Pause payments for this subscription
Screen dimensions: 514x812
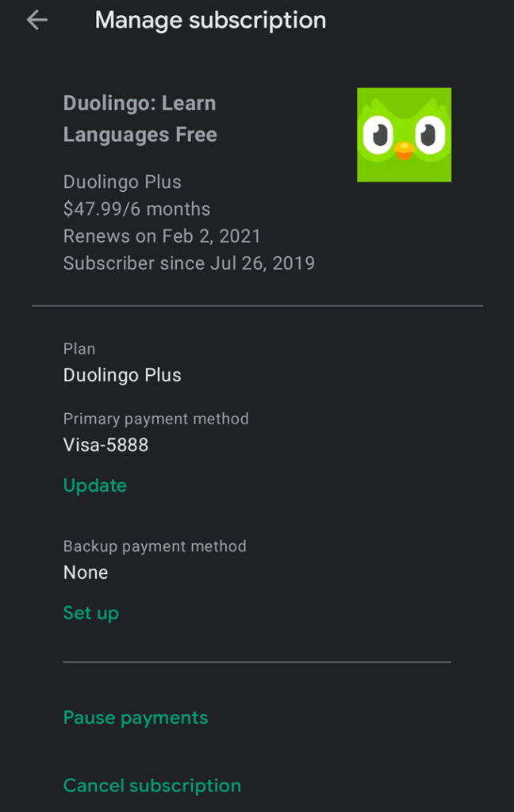135,717
